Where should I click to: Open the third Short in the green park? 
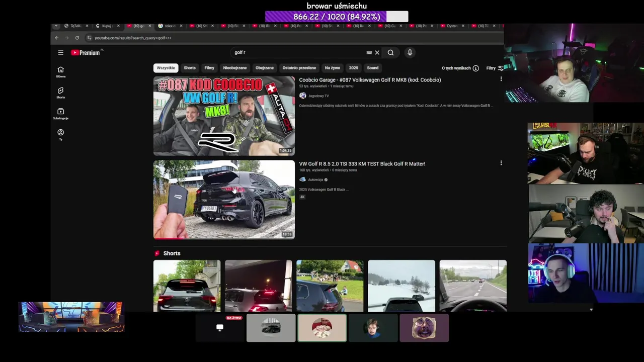click(x=330, y=286)
